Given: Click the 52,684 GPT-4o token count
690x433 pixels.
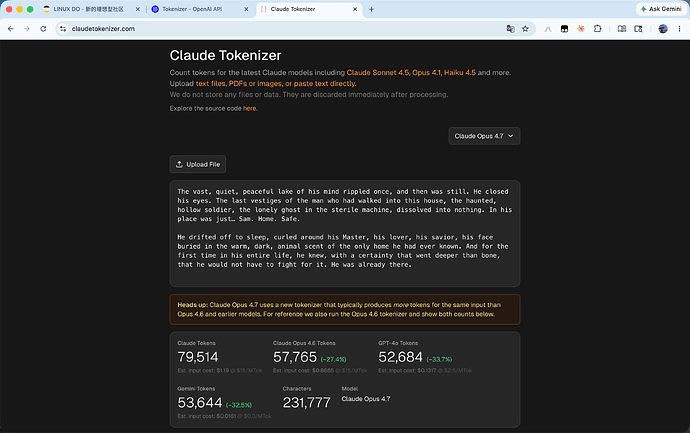Looking at the screenshot, I should pos(400,357).
